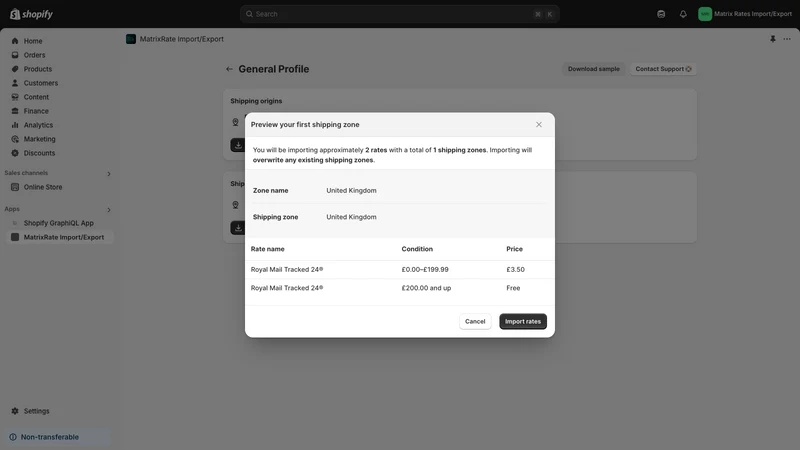This screenshot has height=450, width=800.
Task: Open Shopify GraphiQL App
Action: (x=59, y=223)
